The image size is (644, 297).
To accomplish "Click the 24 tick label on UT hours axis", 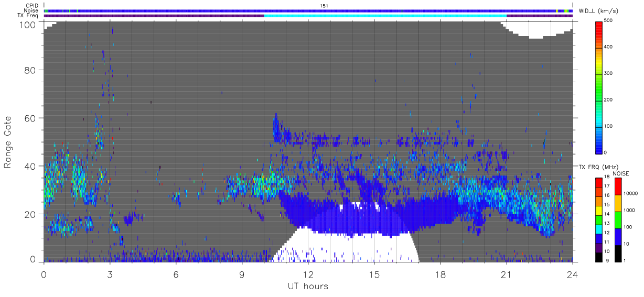I will pos(572,274).
